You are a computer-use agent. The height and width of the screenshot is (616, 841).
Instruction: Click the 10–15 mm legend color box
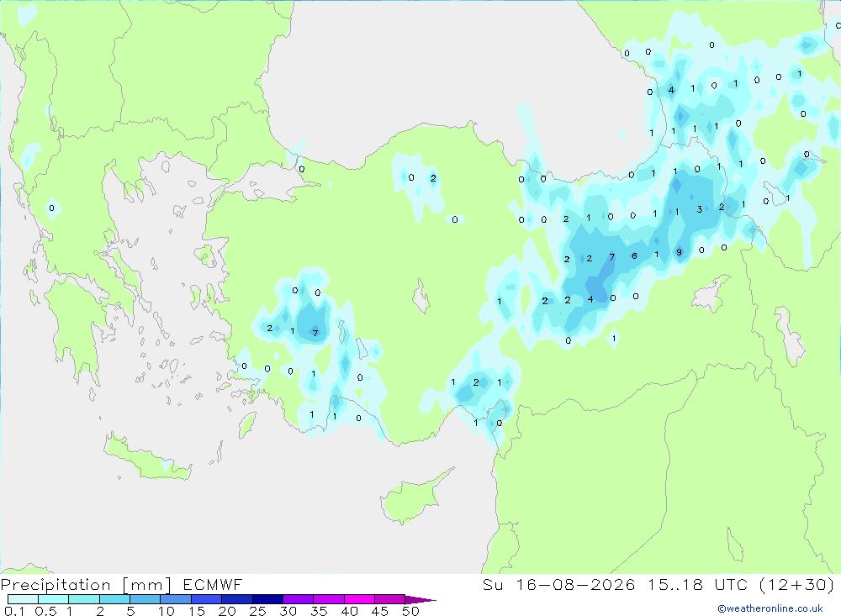click(176, 599)
